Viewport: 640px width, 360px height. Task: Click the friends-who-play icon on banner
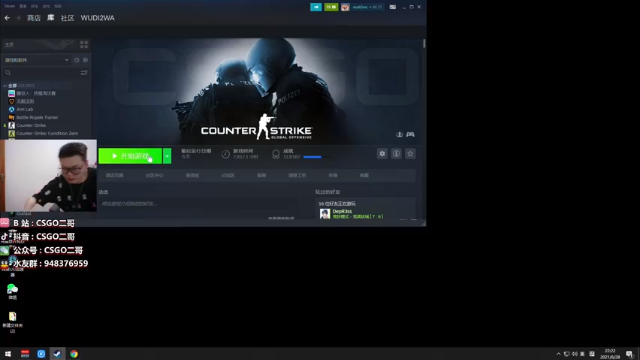coord(400,134)
